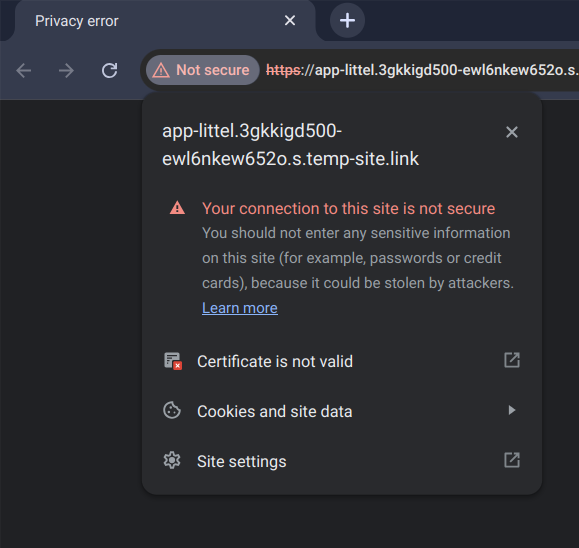Reload the page with the refresh icon
This screenshot has width=579, height=548.
coord(110,71)
